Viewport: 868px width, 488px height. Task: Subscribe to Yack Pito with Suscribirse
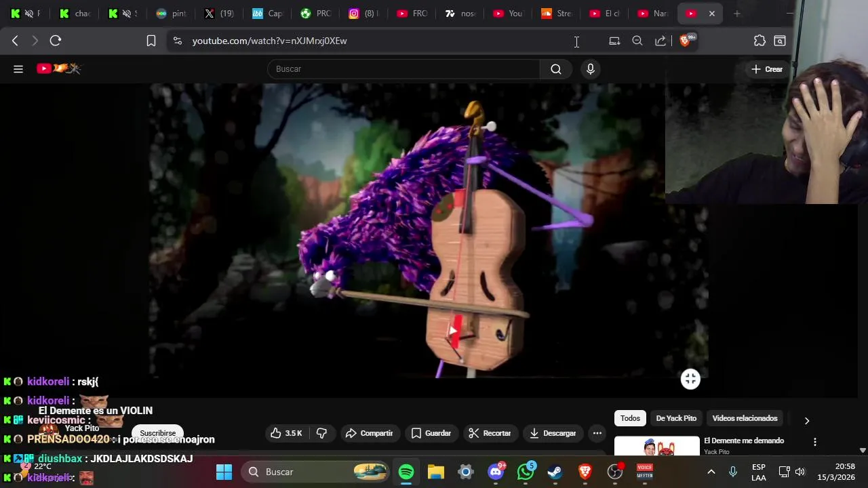(x=158, y=433)
